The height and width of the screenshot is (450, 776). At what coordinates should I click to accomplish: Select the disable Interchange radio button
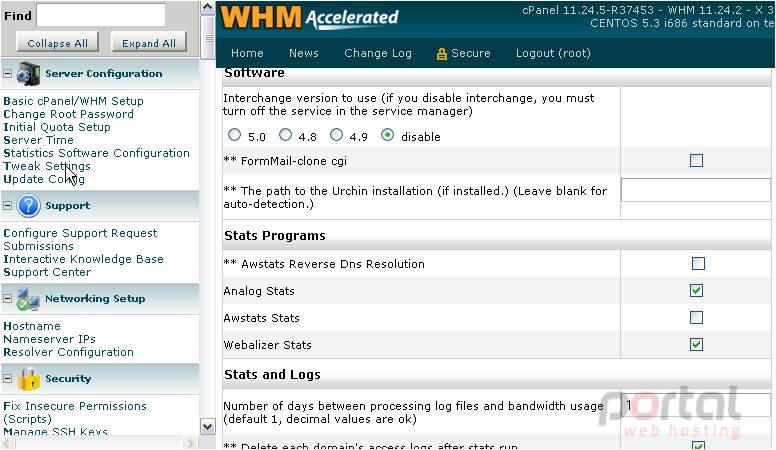click(388, 135)
